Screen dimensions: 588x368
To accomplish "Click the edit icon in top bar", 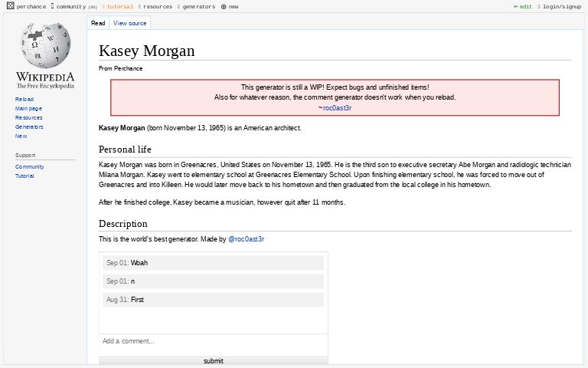I will coord(515,6).
